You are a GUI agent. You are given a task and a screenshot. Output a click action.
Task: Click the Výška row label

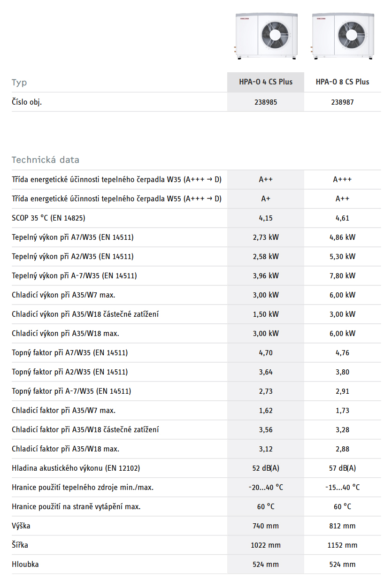[21, 526]
